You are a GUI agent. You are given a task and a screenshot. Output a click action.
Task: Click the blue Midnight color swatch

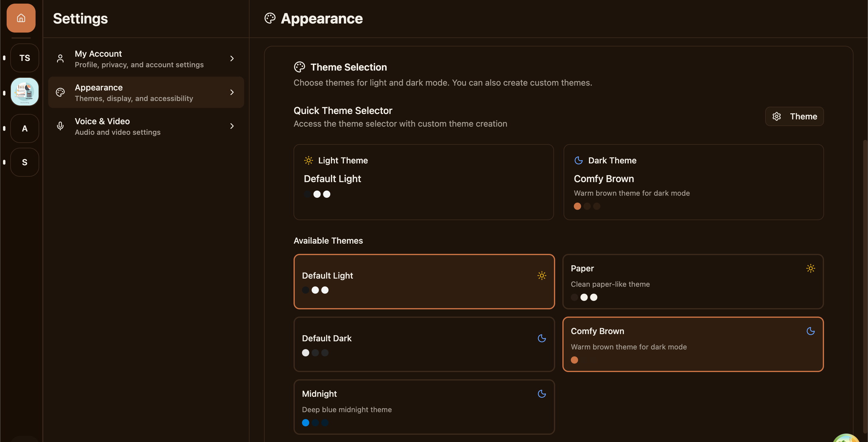click(306, 423)
